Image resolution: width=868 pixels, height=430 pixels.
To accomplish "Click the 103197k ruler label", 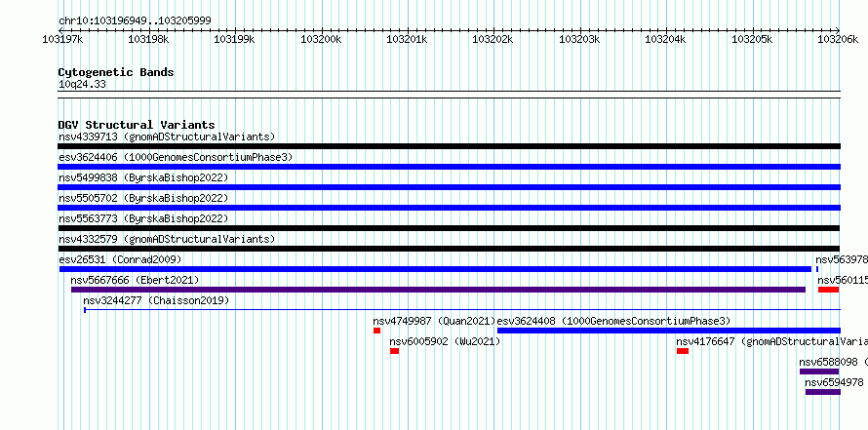I will click(63, 39).
